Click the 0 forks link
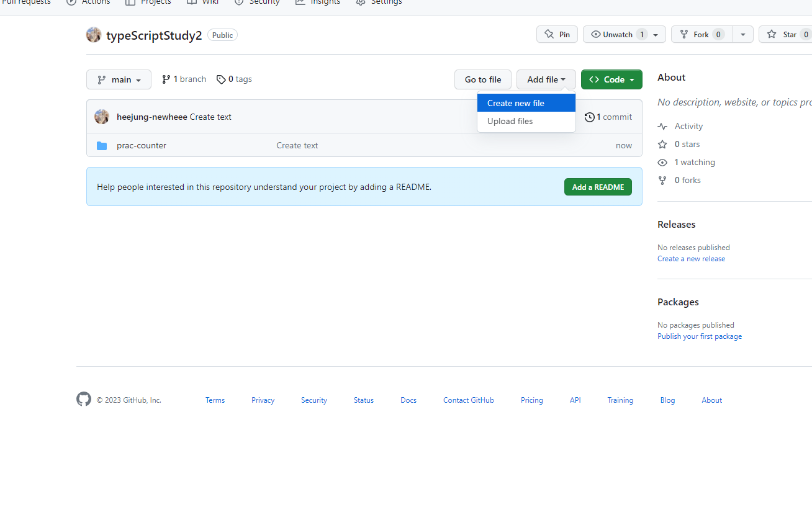The image size is (812, 507). (x=688, y=180)
